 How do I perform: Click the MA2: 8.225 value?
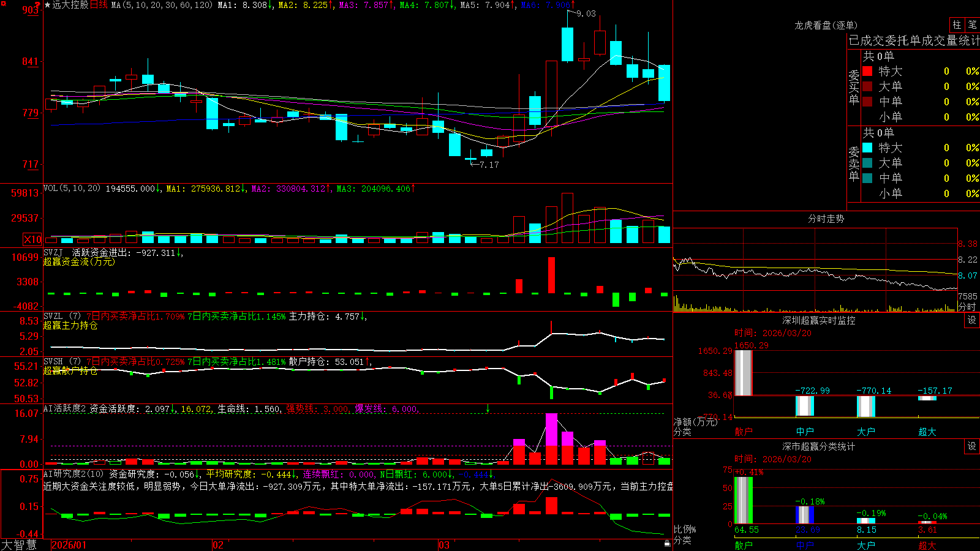click(306, 5)
